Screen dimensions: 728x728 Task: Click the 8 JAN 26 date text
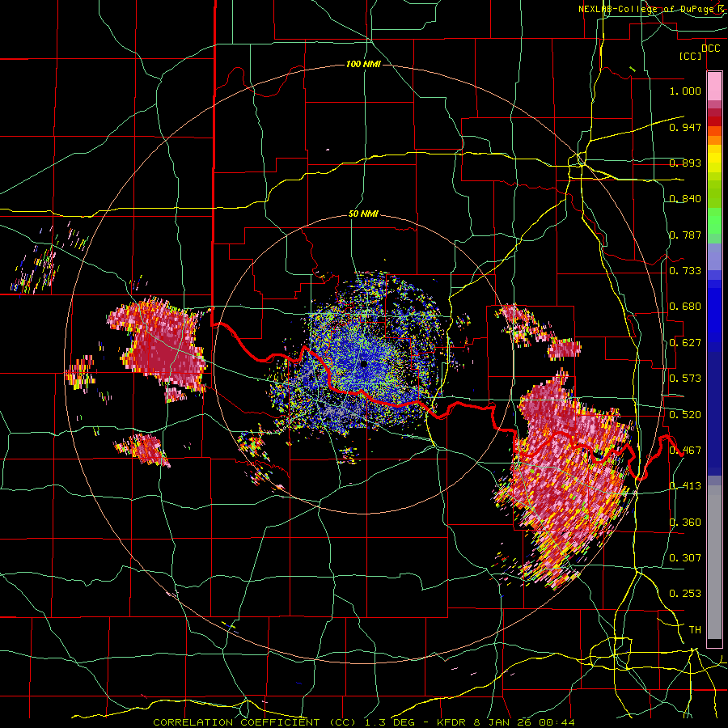click(503, 722)
